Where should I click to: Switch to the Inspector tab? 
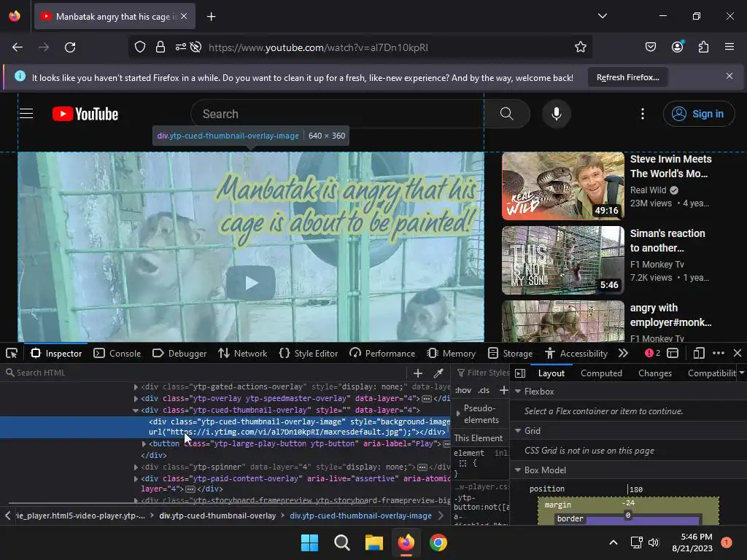56,354
